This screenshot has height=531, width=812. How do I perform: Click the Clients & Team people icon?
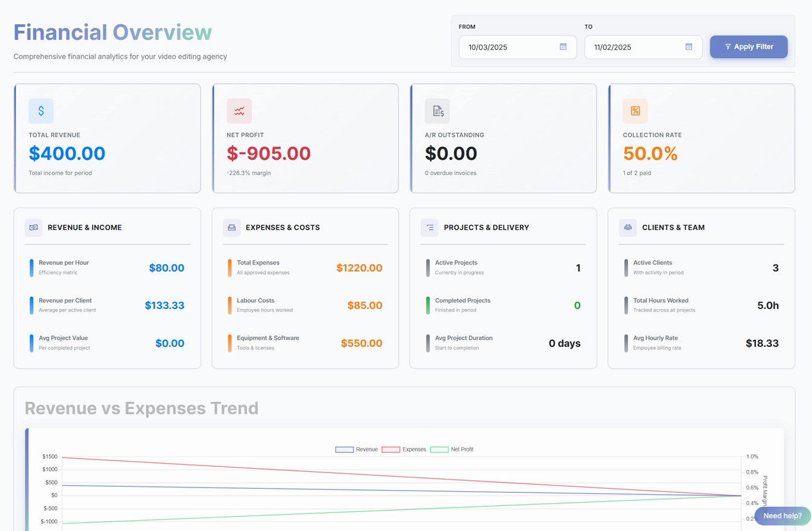[627, 227]
